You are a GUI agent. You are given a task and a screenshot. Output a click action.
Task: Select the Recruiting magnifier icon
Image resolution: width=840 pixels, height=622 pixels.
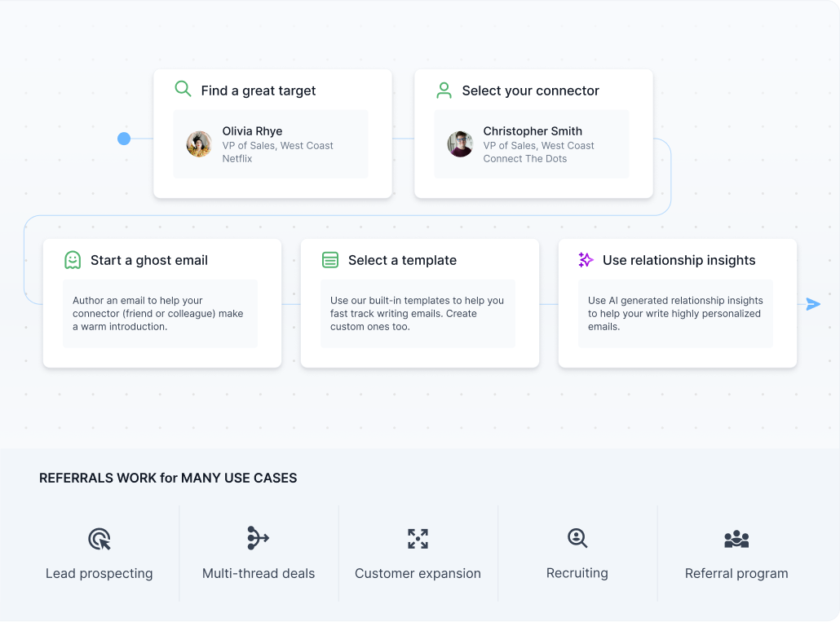(x=577, y=538)
